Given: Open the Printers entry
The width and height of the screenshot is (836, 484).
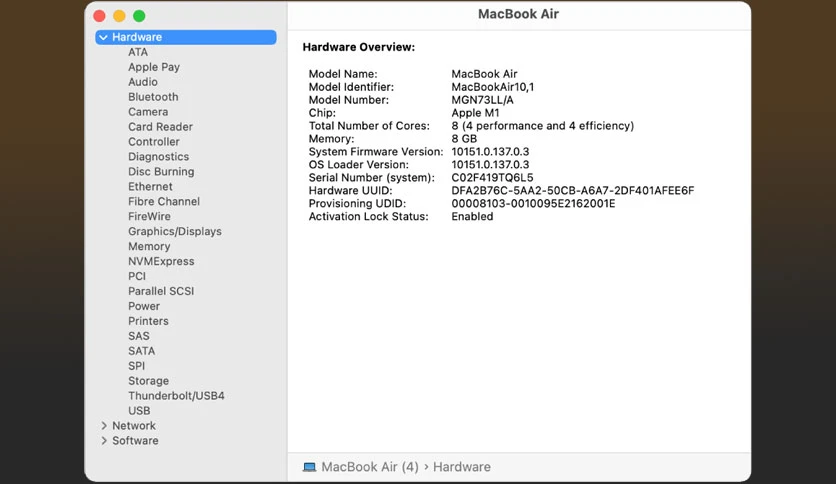Looking at the screenshot, I should 148,321.
